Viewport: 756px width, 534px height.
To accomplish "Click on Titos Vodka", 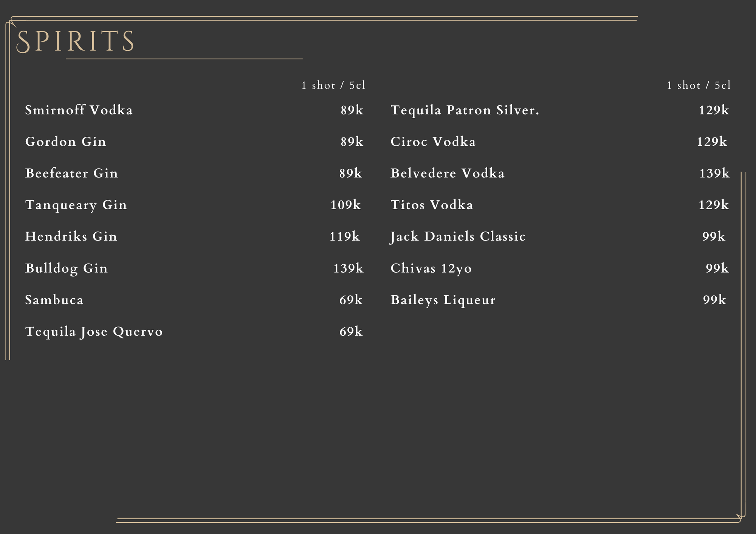I will 432,205.
